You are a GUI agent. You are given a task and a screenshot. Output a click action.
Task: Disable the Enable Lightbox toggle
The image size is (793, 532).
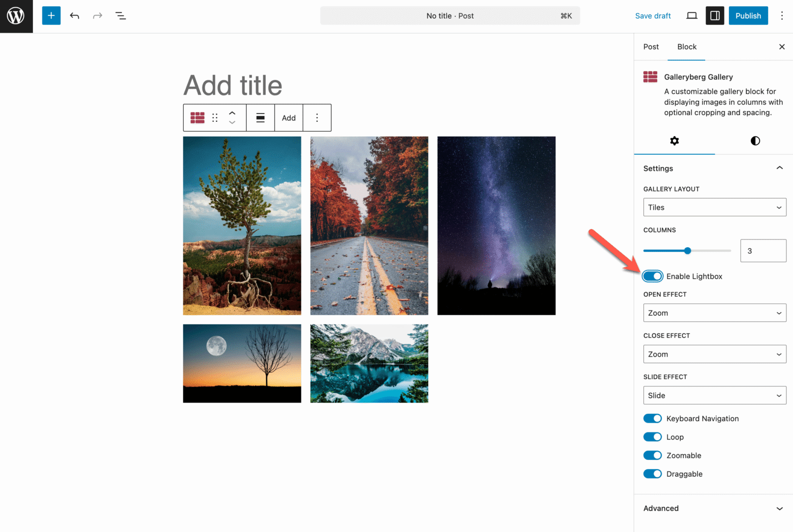[652, 276]
